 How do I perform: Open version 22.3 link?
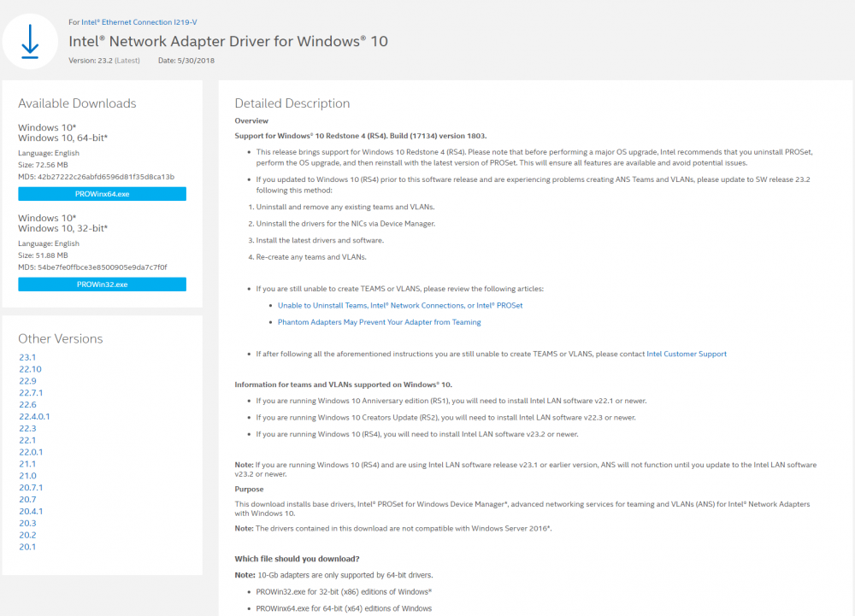pyautogui.click(x=27, y=429)
